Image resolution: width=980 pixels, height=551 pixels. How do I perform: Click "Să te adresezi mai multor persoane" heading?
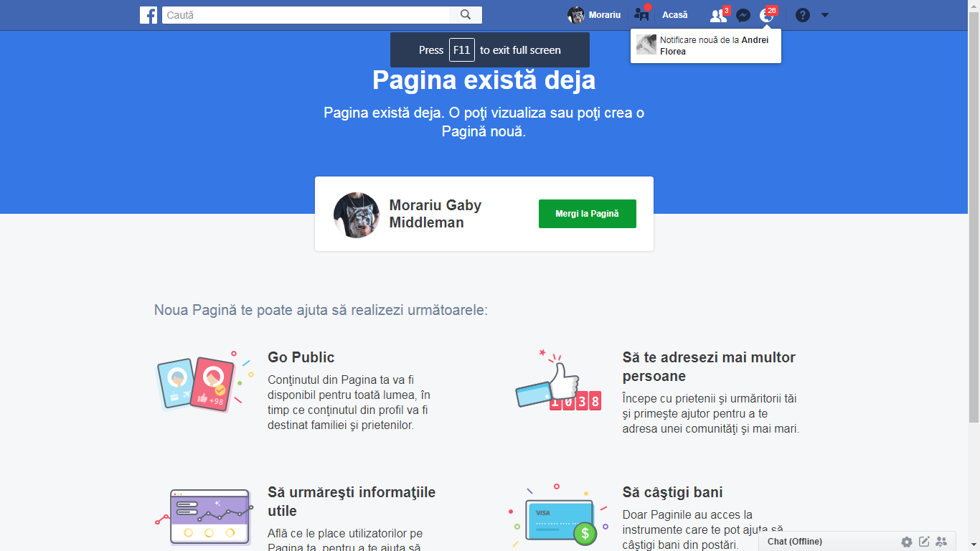click(x=709, y=367)
